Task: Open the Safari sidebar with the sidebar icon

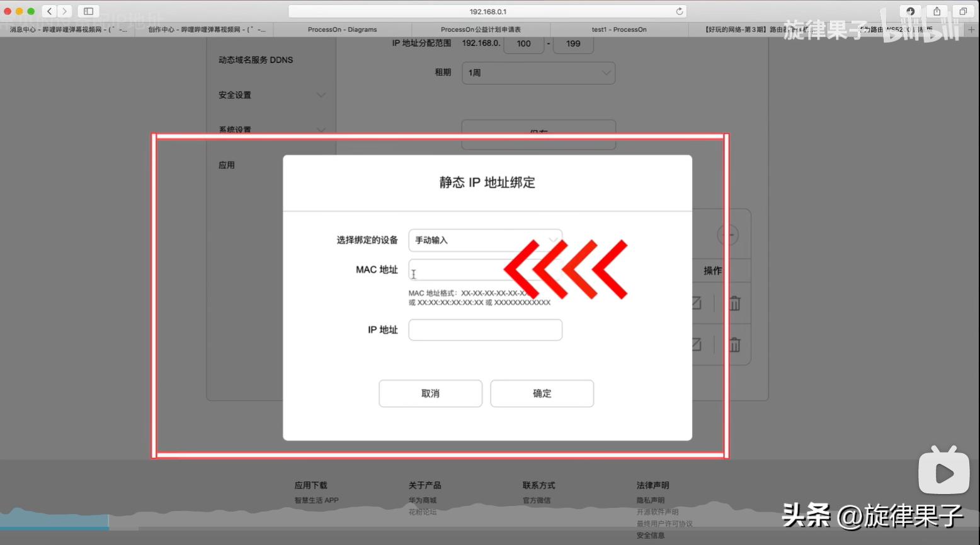Action: 88,11
